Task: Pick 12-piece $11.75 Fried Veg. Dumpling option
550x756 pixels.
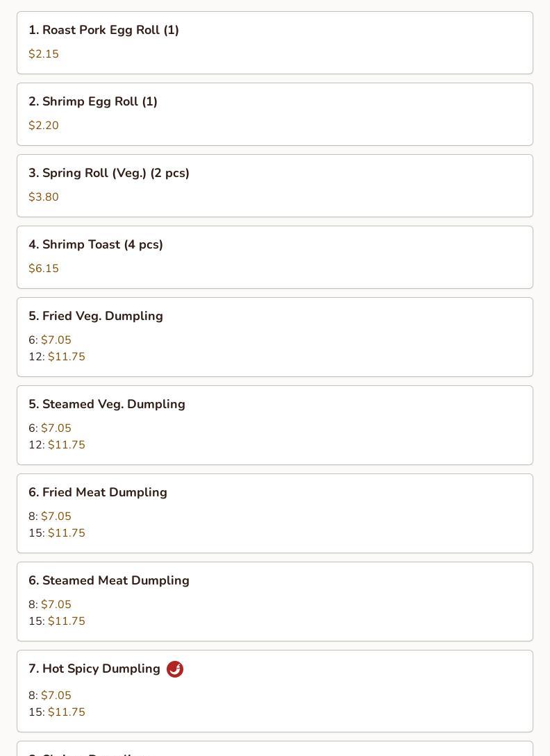Action: pos(57,357)
